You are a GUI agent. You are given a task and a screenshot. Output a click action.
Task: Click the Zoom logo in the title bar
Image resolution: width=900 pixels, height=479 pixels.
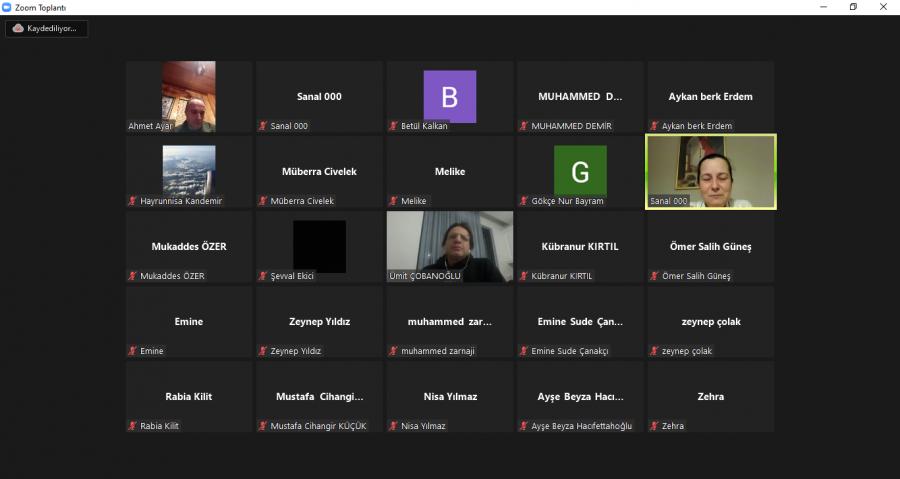[7, 7]
